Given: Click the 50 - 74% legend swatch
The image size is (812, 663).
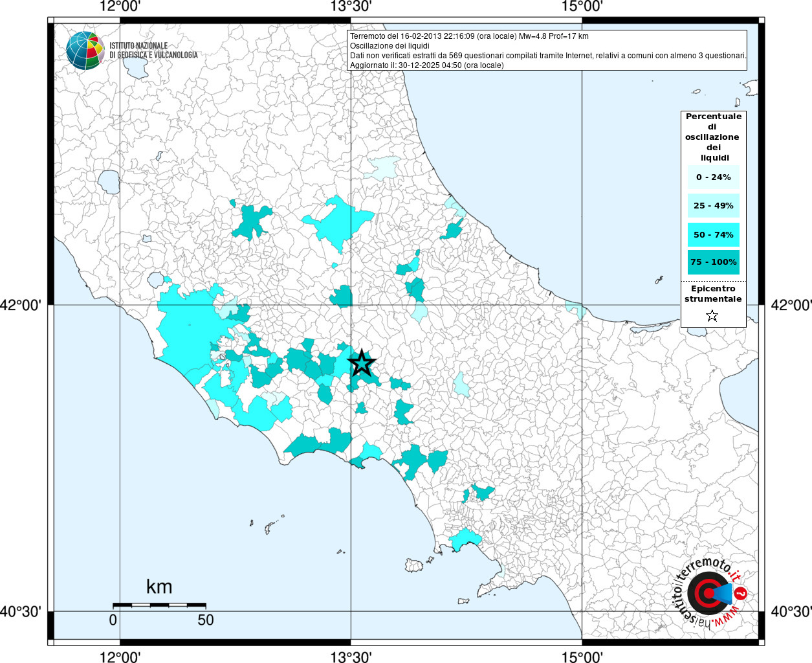Looking at the screenshot, I should [x=713, y=234].
